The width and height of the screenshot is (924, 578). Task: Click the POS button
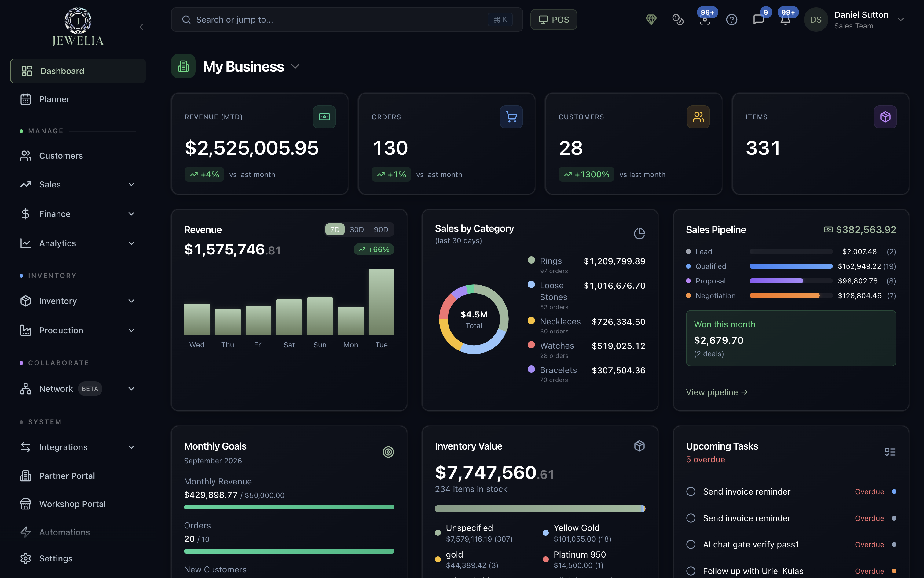[554, 20]
